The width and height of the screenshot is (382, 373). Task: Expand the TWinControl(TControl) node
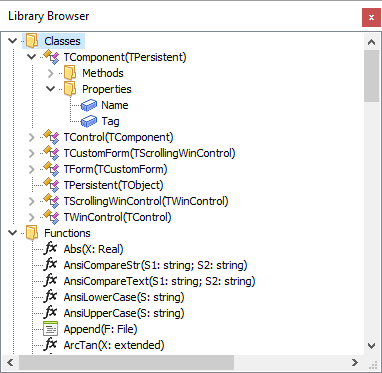[x=31, y=217]
